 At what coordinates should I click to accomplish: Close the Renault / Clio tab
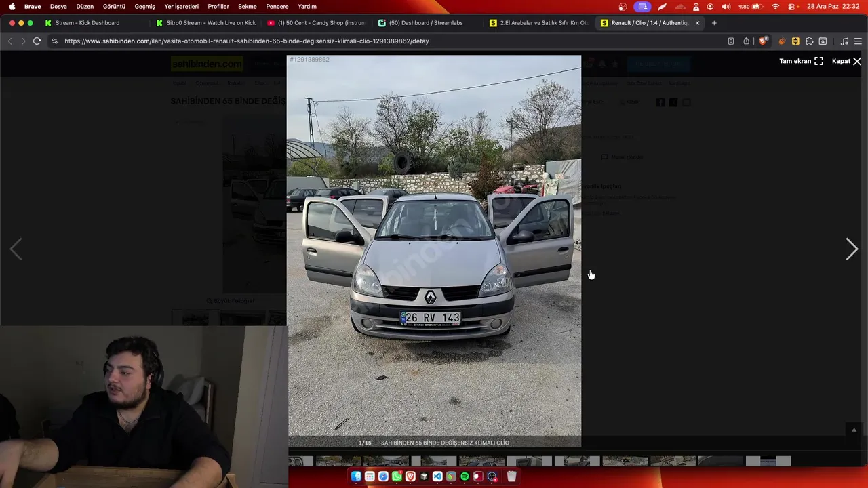[697, 23]
